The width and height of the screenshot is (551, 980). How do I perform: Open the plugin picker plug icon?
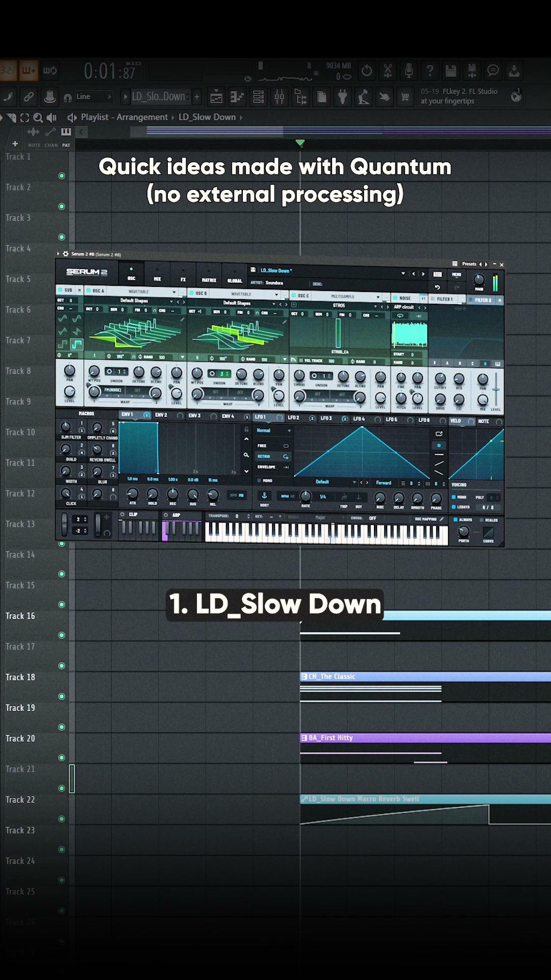pos(343,96)
